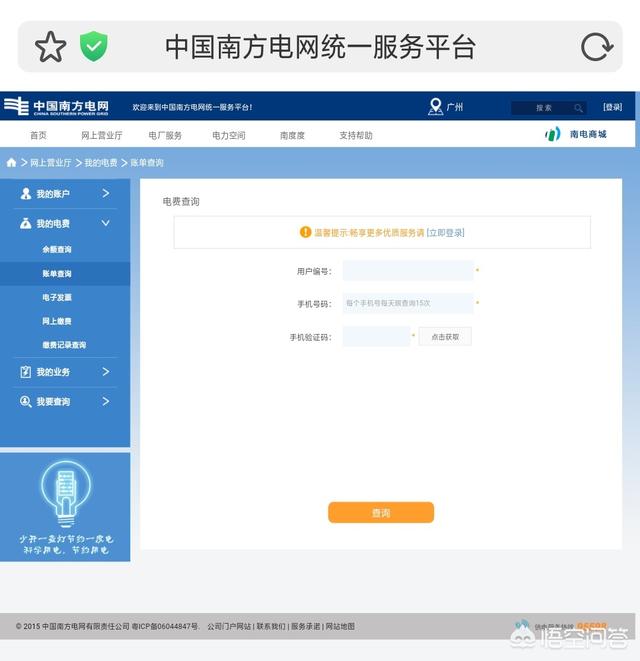Click the 南电商城 link text
Screen dimensions: 640x661
pyautogui.click(x=588, y=134)
